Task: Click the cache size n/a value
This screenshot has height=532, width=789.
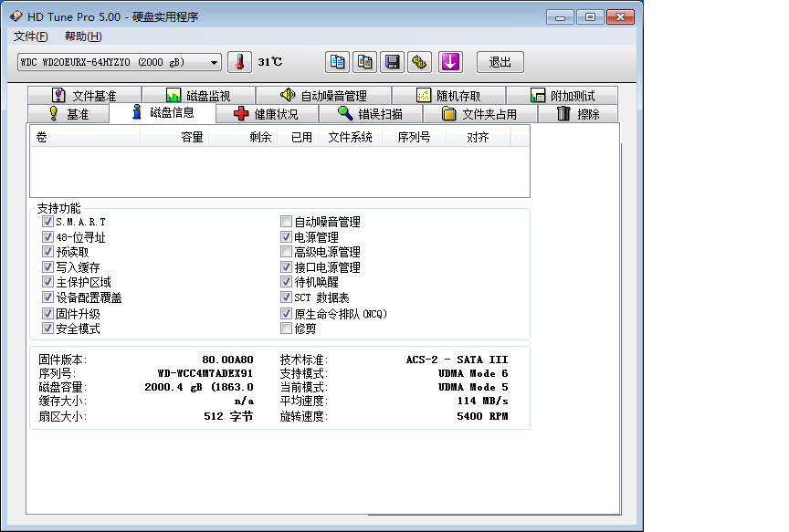Action: pos(244,402)
